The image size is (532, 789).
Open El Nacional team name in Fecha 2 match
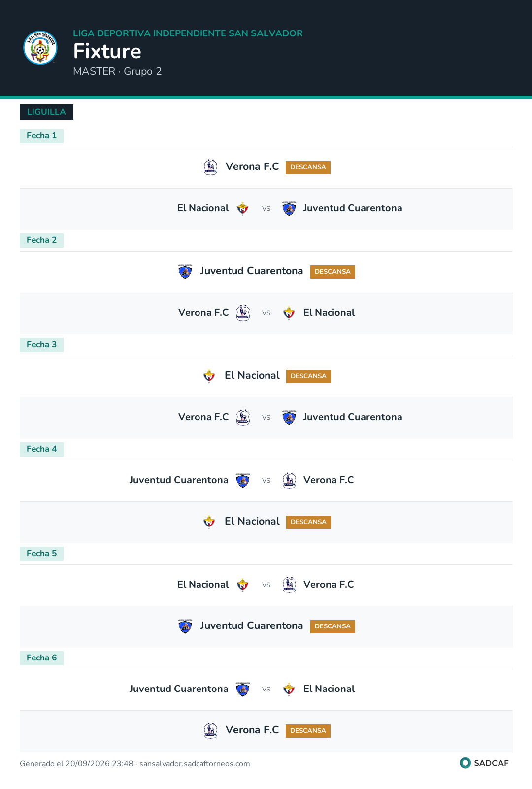(329, 313)
